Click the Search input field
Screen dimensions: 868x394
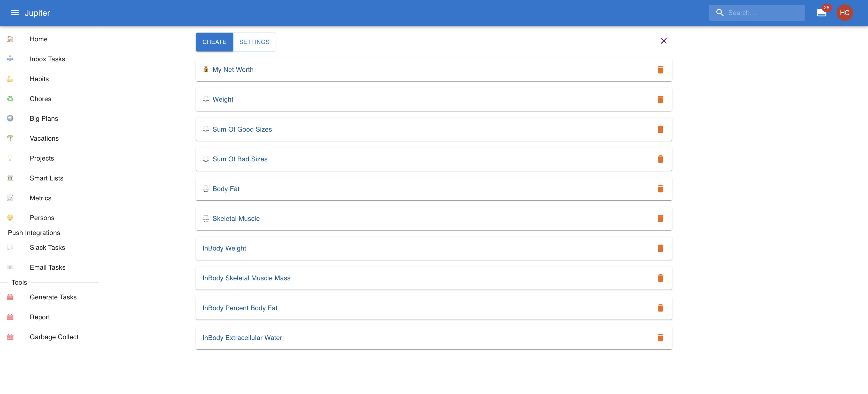[x=763, y=13]
